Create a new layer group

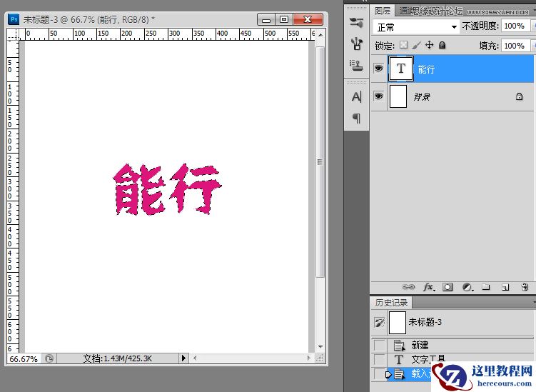coord(486,286)
